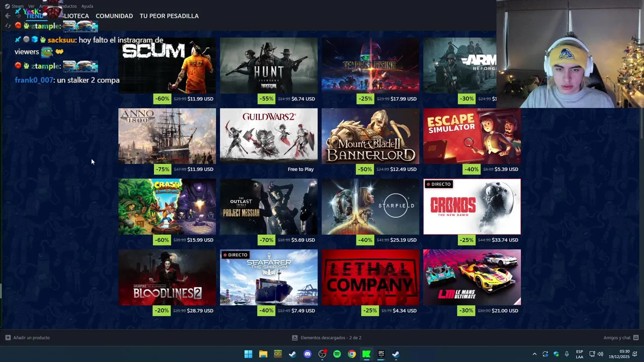This screenshot has height=362, width=644.
Task: Click the -40% $25.19 USD Starfield price
Action: click(x=387, y=240)
